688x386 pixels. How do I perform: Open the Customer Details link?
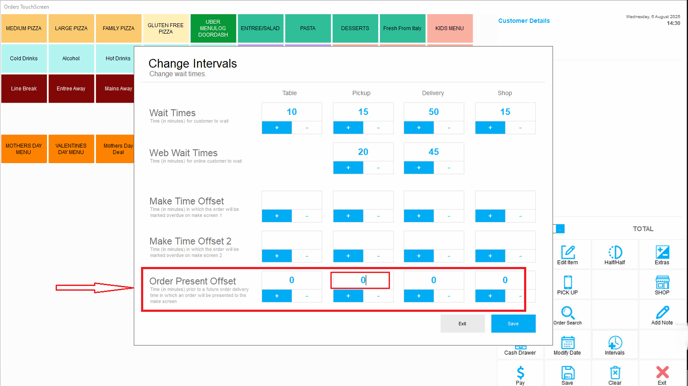pos(524,21)
